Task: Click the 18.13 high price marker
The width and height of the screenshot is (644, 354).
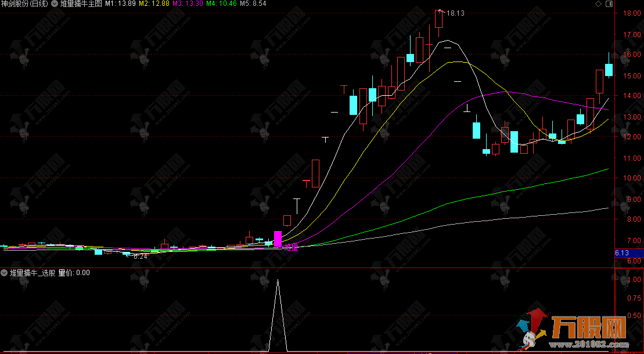Action: point(455,13)
